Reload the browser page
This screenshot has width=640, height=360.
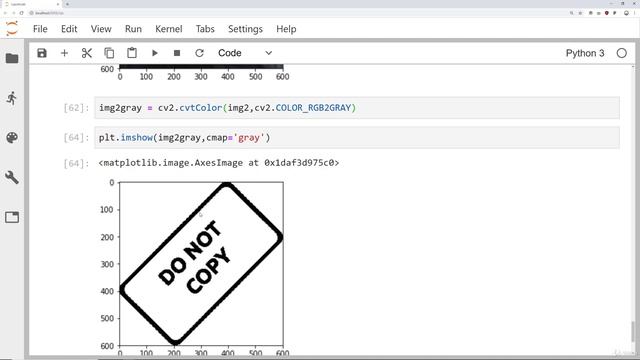[x=21, y=13]
